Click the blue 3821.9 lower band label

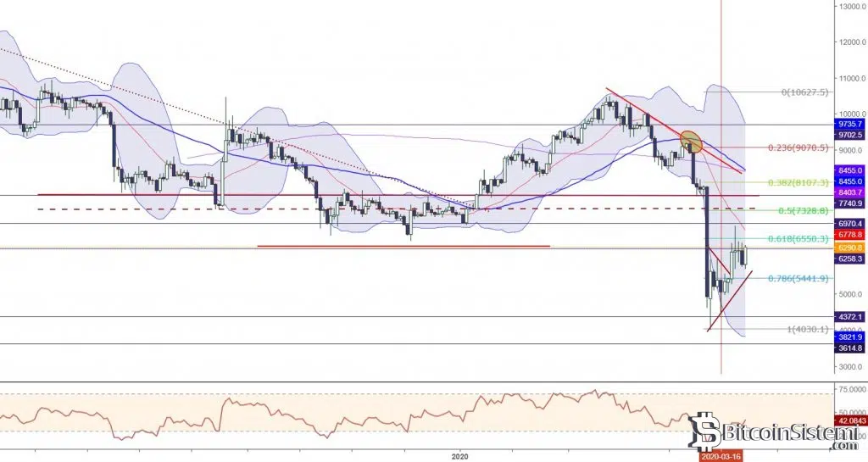pyautogui.click(x=849, y=336)
